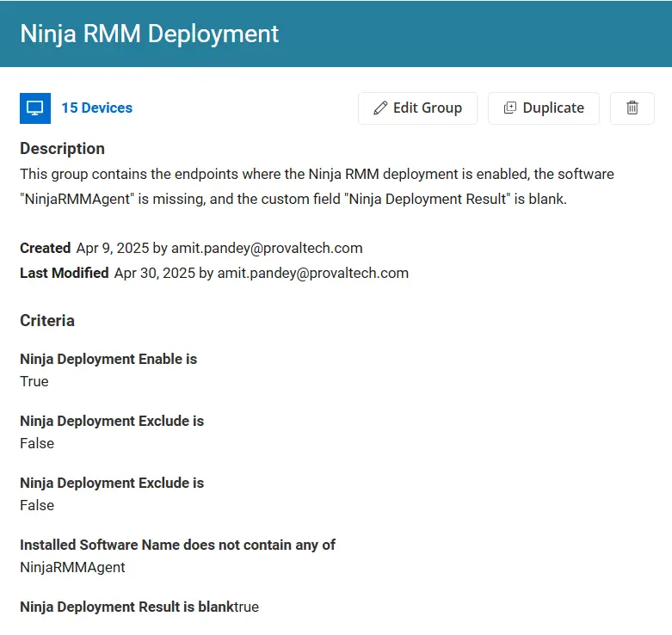This screenshot has height=635, width=672.
Task: Click the Ninja Deployment Enable is criterion
Action: click(108, 359)
